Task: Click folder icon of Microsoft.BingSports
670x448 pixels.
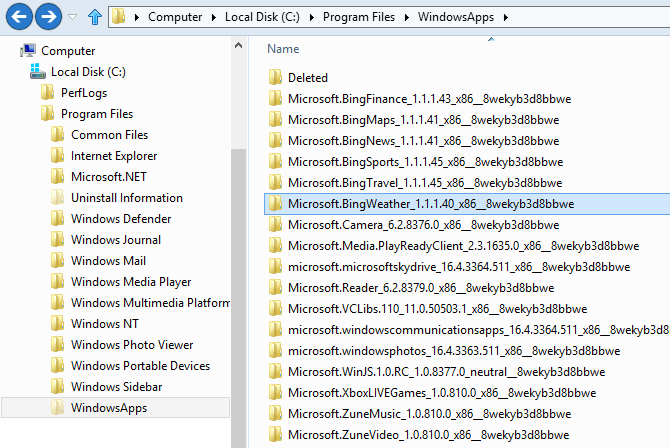Action: coord(275,161)
